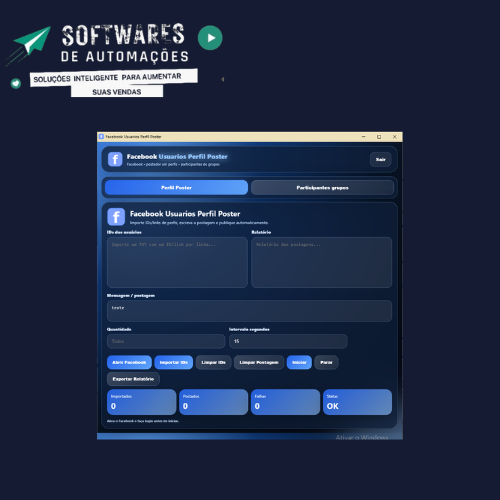Switch to the Perfil Poster tab
Viewport: 500px width, 500px height.
point(176,188)
